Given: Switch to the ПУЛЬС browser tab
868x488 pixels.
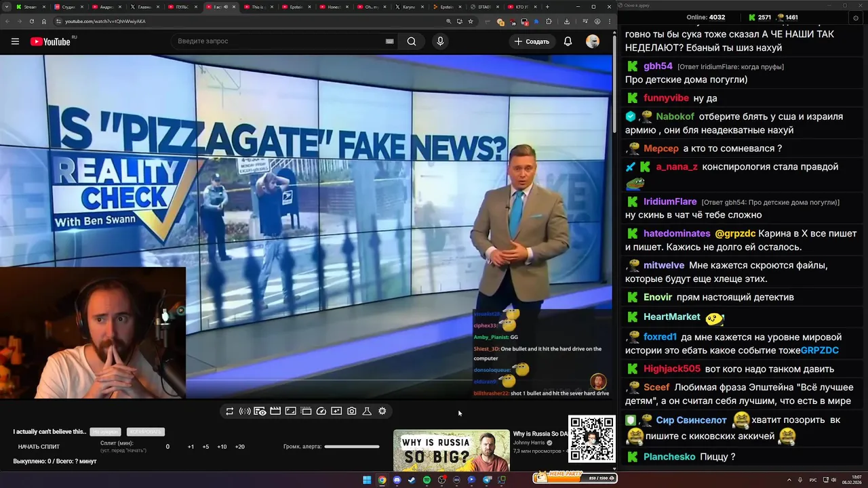Looking at the screenshot, I should pos(182,7).
